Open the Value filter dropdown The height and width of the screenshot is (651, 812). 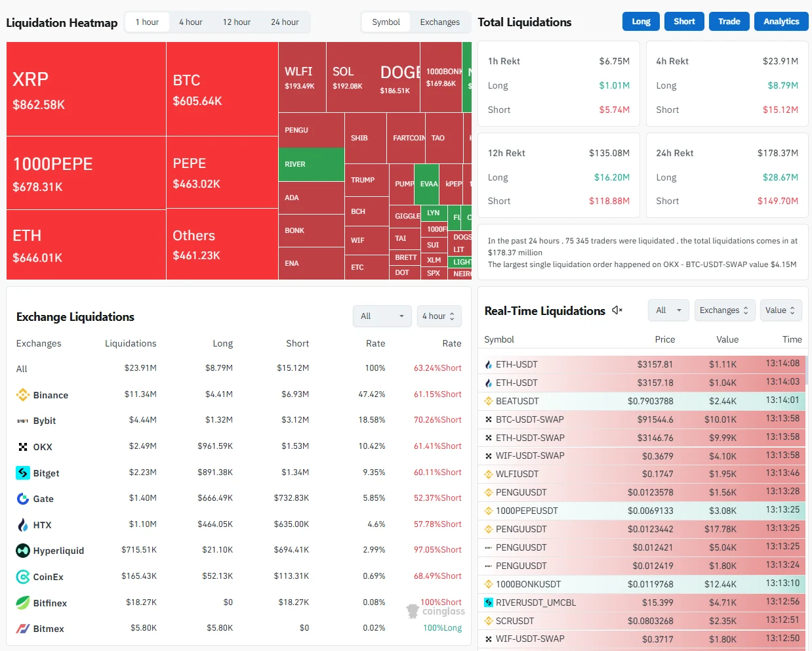pyautogui.click(x=781, y=310)
